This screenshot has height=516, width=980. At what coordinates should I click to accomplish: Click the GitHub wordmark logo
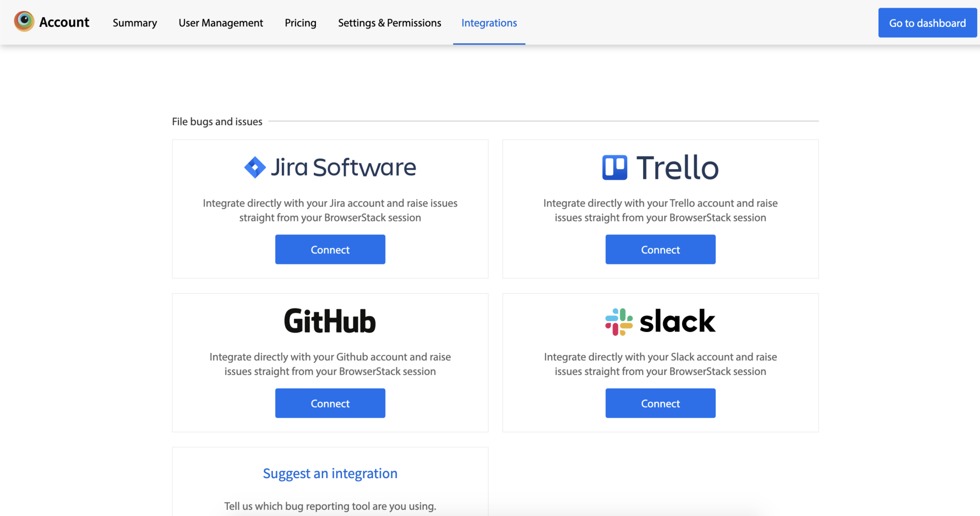[330, 321]
